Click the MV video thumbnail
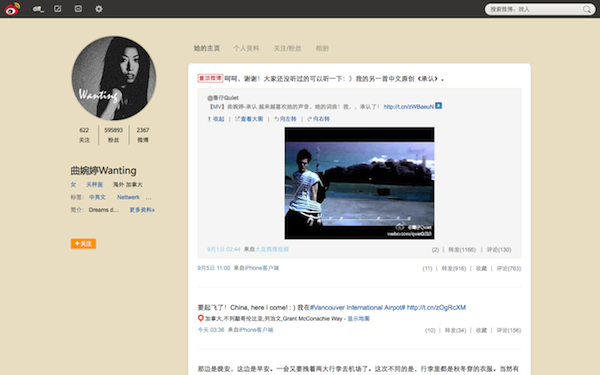Viewport: 600px width, 375px height. [x=359, y=183]
